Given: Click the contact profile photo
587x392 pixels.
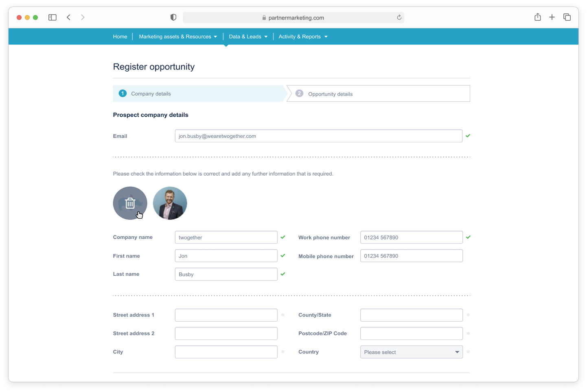Looking at the screenshot, I should pyautogui.click(x=170, y=203).
